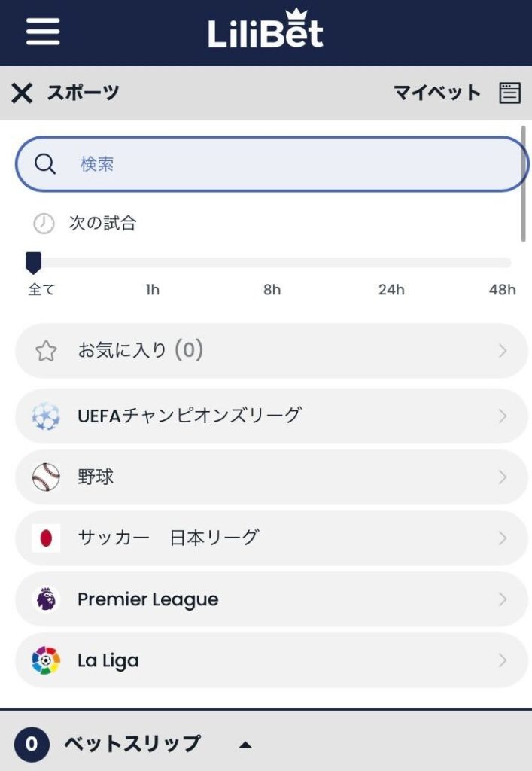Click the La Liga logo
This screenshot has height=771, width=532.
(x=47, y=660)
